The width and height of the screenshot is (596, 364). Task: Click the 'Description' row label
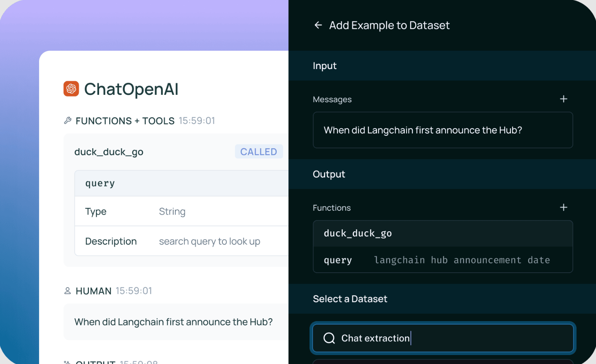(111, 241)
